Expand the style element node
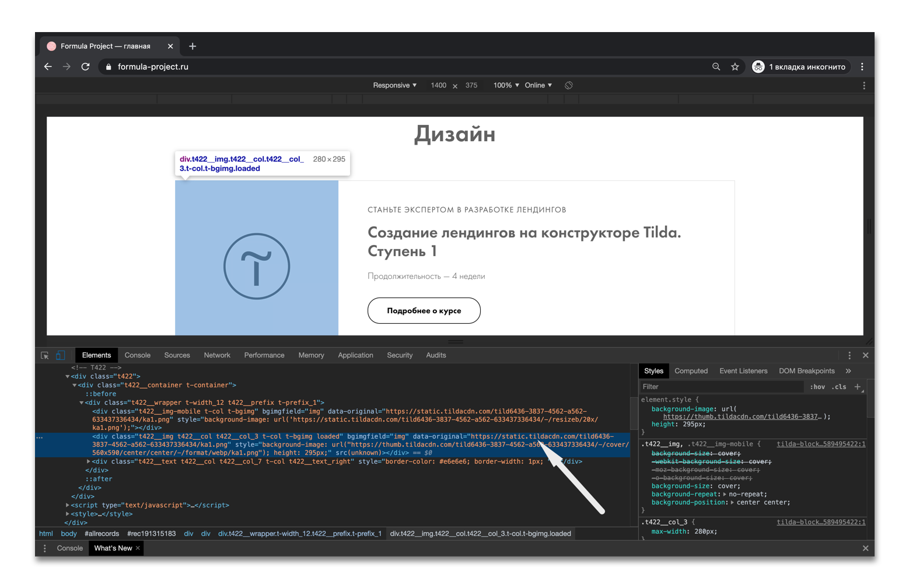Image resolution: width=909 pixels, height=588 pixels. coord(67,514)
